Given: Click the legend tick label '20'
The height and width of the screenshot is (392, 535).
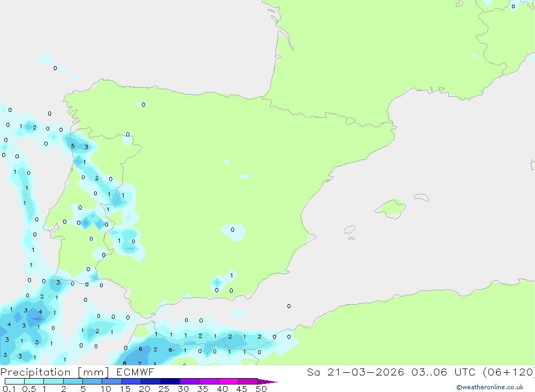Looking at the screenshot, I should [x=144, y=389].
